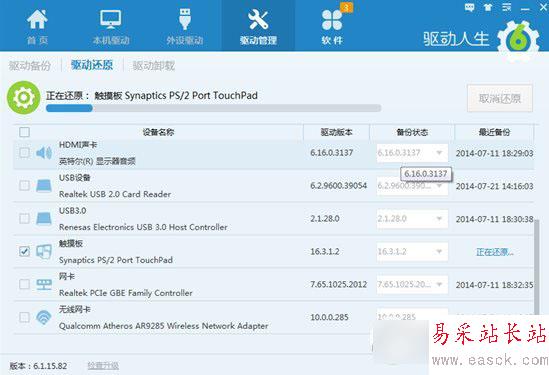Expand the 16.3.1.2 backup version dropdown
Image resolution: width=549 pixels, height=375 pixels.
tap(412, 251)
